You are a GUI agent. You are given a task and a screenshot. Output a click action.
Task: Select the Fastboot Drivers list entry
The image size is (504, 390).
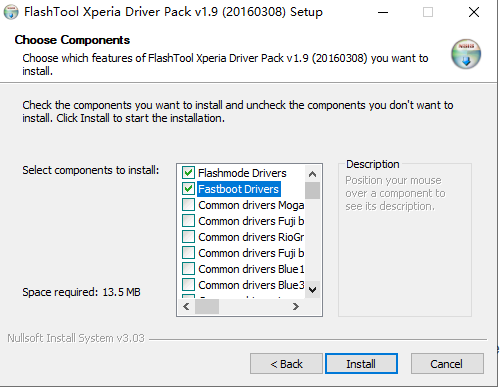pos(239,189)
